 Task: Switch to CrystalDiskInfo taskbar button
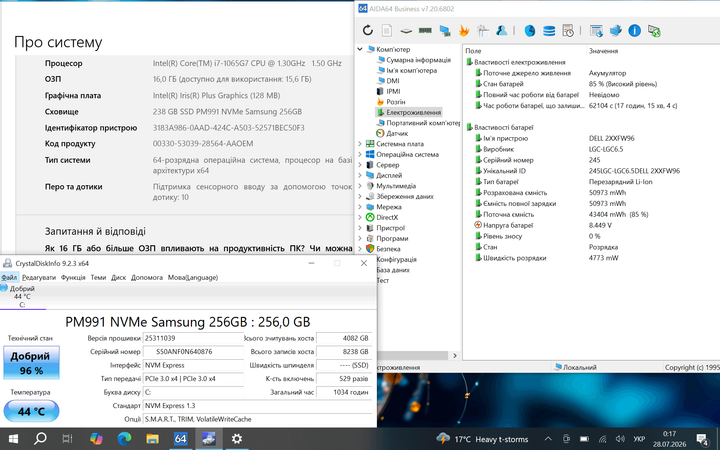pyautogui.click(x=208, y=439)
